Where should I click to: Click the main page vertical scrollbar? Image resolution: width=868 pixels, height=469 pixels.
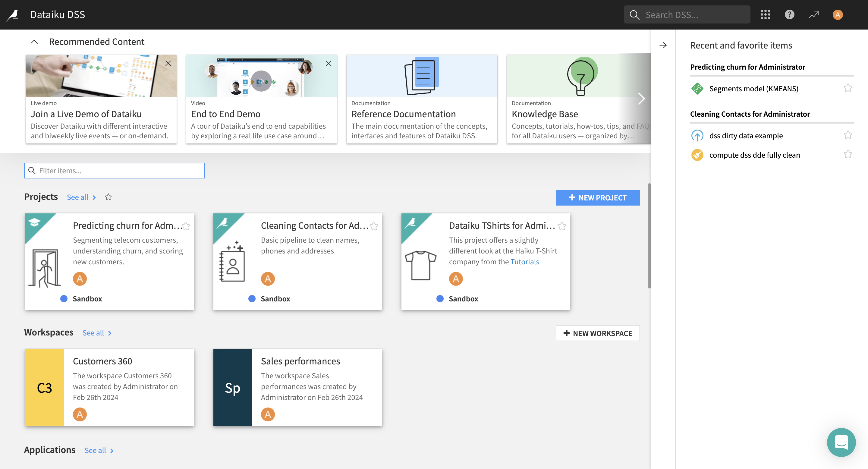pos(649,236)
